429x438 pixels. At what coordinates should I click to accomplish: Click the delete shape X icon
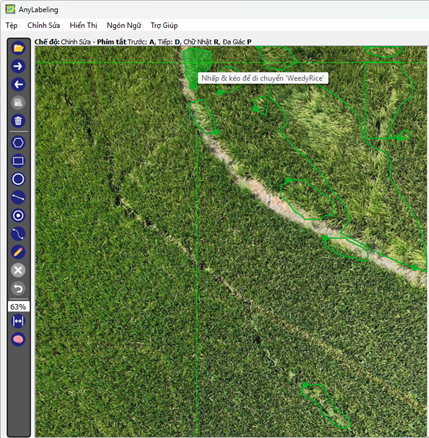tap(18, 270)
